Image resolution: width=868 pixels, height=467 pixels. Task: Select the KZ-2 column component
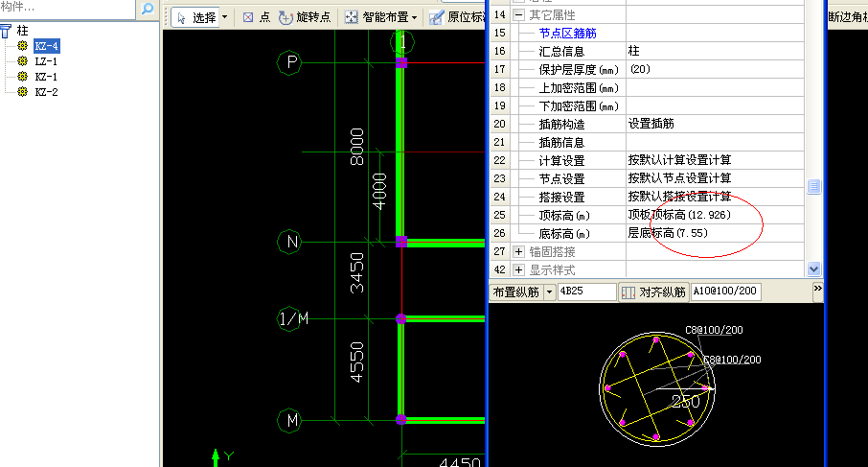point(46,92)
